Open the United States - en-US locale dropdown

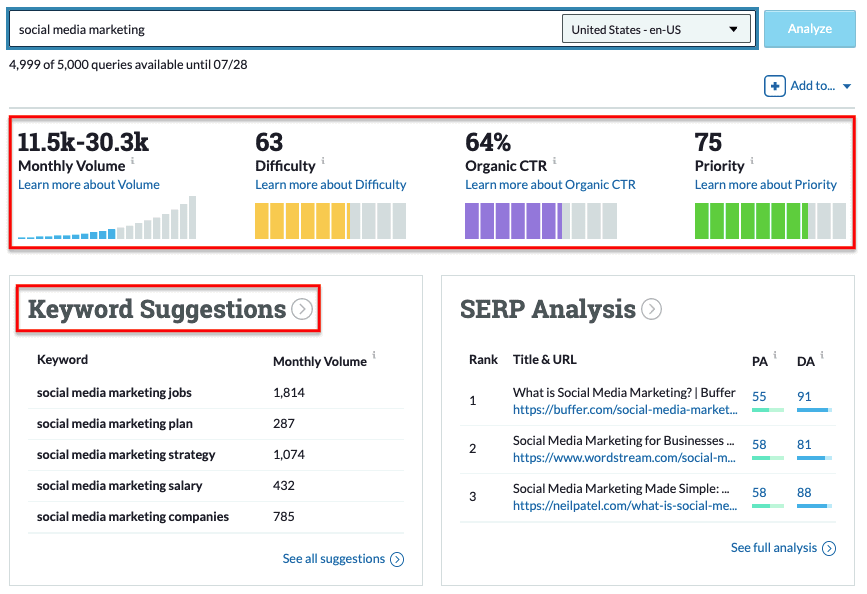[x=656, y=29]
